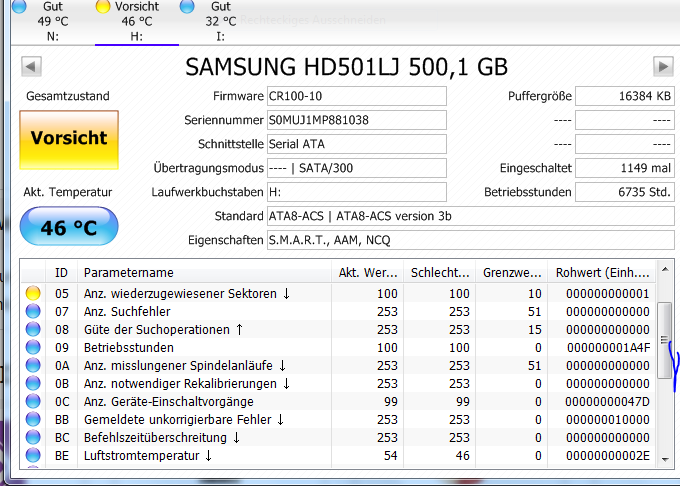This screenshot has width=680, height=486.
Task: Click blue status icon of row BB
Action: [33, 419]
